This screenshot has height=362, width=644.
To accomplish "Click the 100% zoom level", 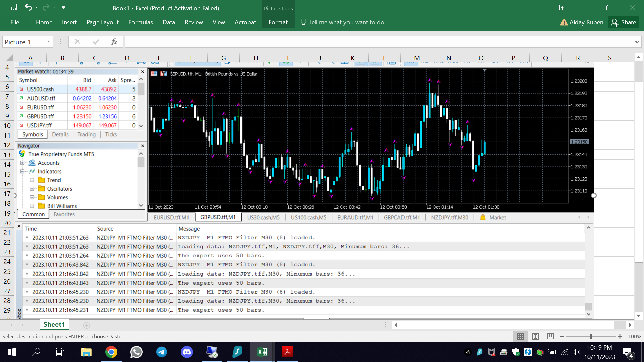I will tap(635, 336).
